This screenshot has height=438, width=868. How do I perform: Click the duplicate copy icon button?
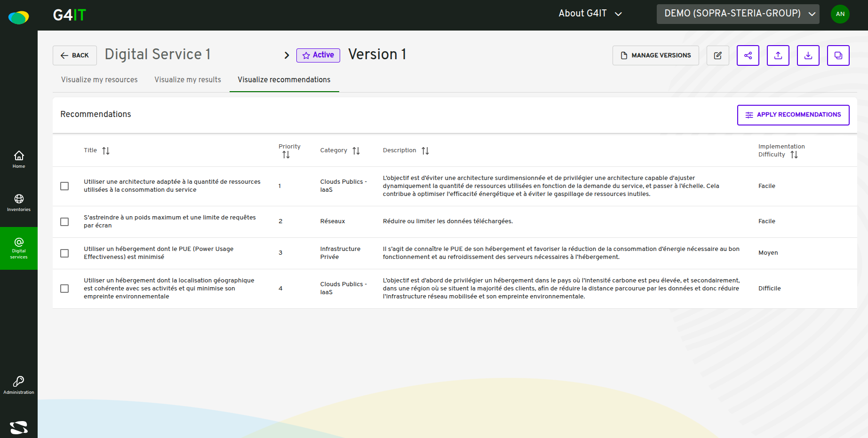pos(838,55)
